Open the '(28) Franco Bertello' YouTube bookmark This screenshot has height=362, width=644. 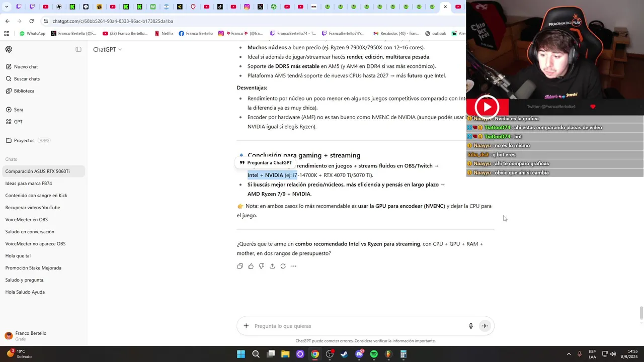(125, 34)
